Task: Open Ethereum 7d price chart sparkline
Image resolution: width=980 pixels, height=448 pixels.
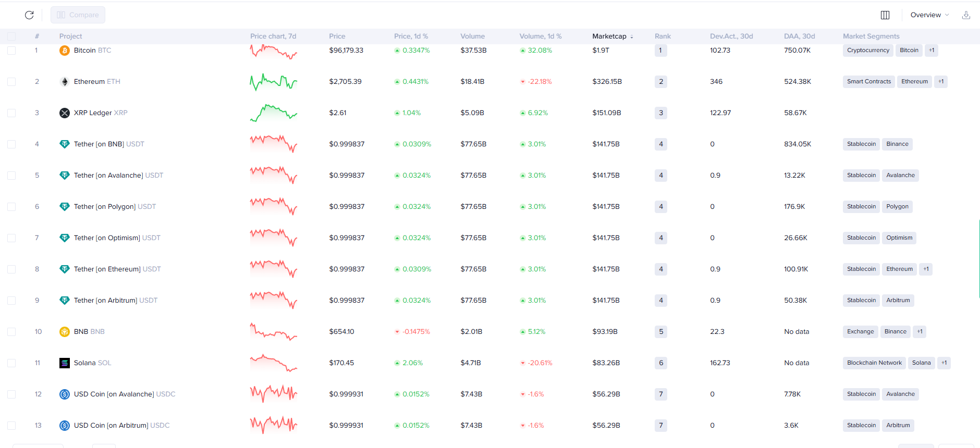Action: [274, 82]
